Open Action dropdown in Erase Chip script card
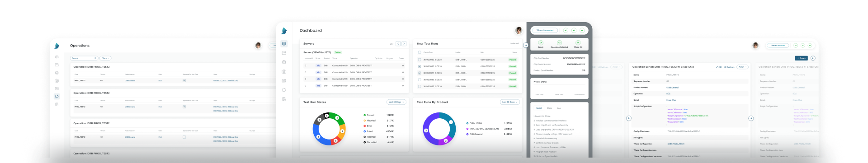This screenshot has width=868, height=163. pos(742,67)
